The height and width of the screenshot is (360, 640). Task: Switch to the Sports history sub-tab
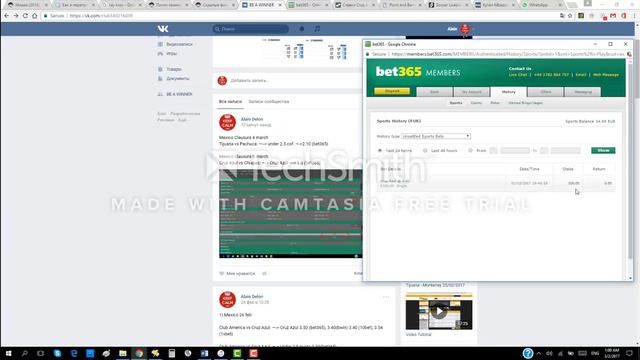[456, 103]
